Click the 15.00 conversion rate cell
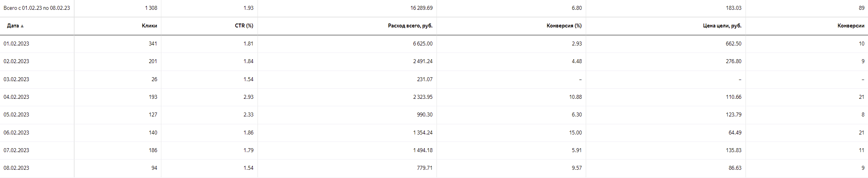 575,133
